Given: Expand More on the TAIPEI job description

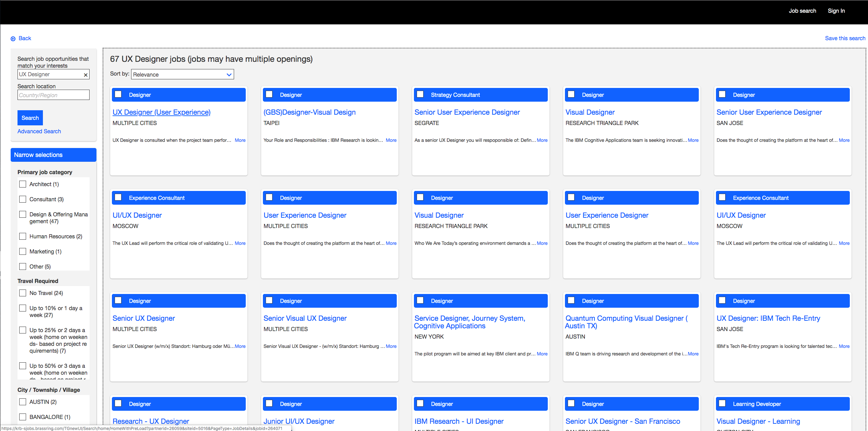Looking at the screenshot, I should (x=391, y=140).
